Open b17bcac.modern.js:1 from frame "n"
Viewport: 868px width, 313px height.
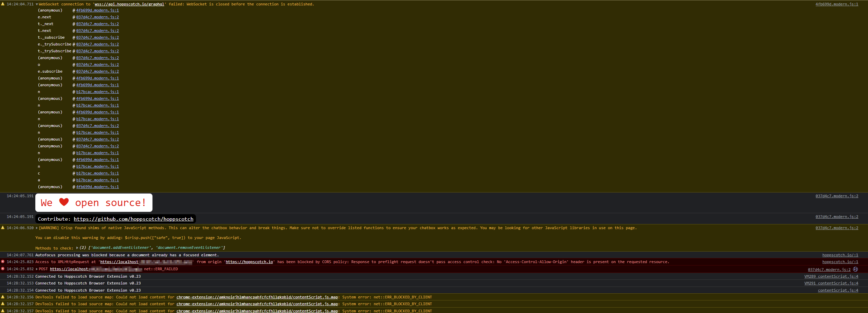click(97, 92)
